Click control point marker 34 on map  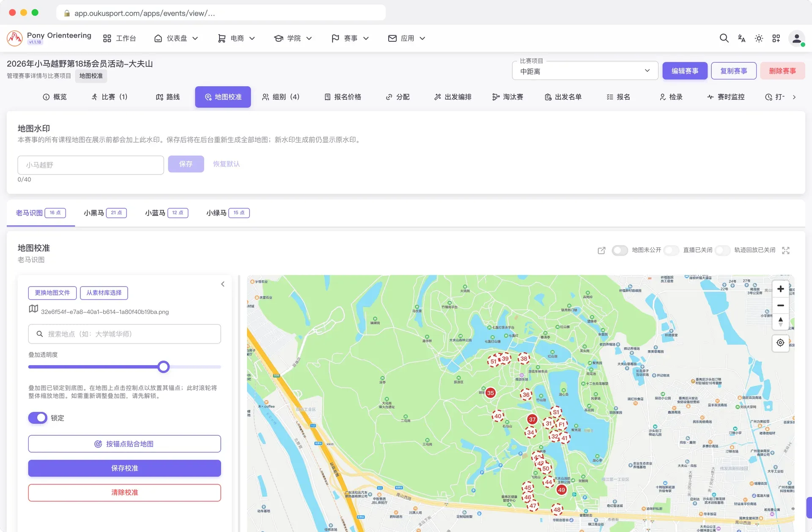coord(531,433)
